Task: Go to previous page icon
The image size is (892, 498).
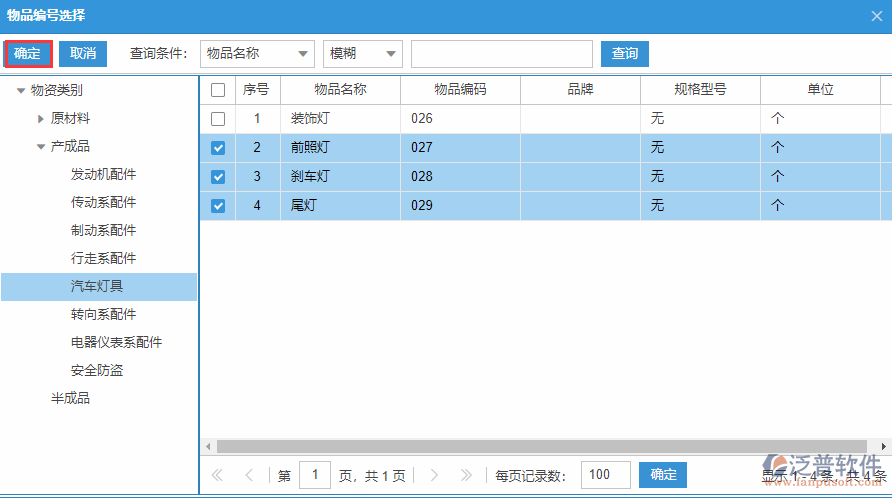Action: click(x=249, y=475)
